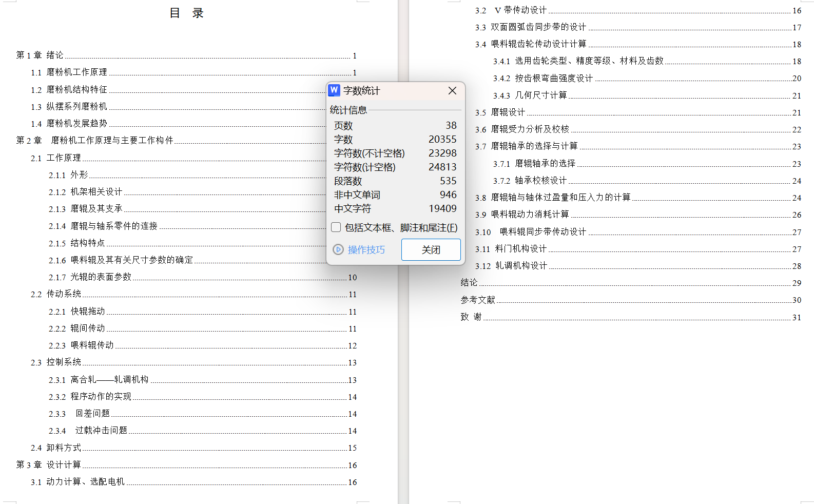Screen dimensions: 814x504
Task: Click the WPS icon in the 字数统计 dialog
Action: tap(334, 90)
